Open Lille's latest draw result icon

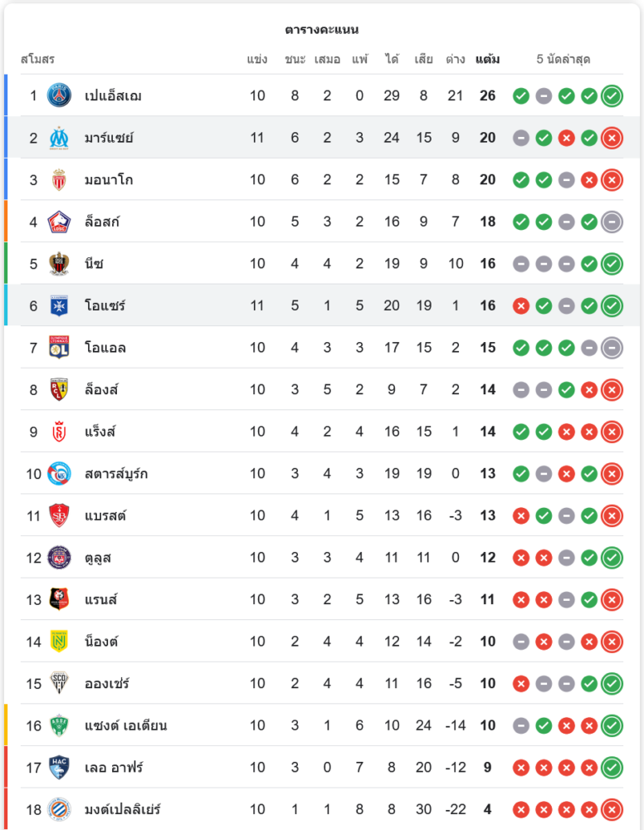(x=612, y=222)
